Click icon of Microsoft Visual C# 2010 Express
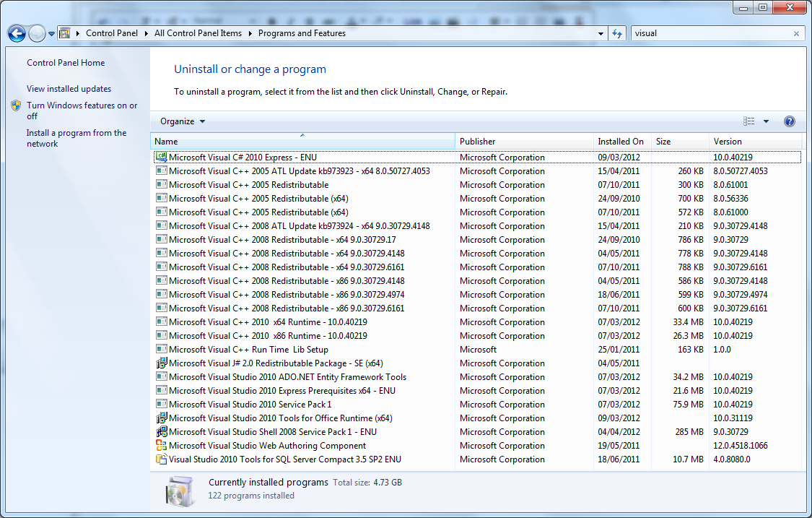Image resolution: width=812 pixels, height=518 pixels. (162, 157)
